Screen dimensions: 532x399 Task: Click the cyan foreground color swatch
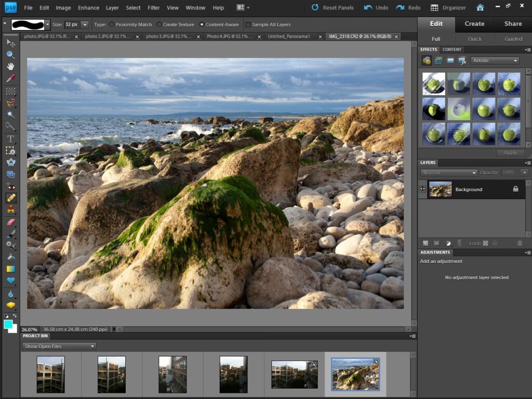[x=8, y=324]
